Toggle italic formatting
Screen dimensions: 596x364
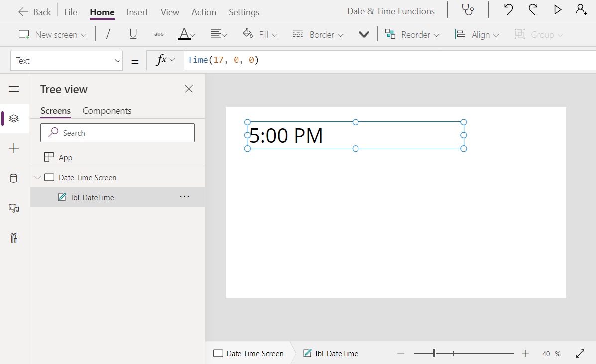point(108,34)
